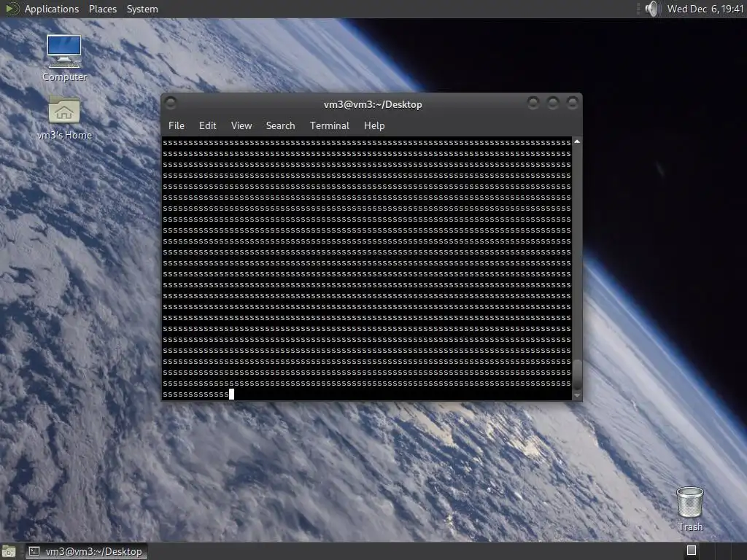Screen dimensions: 747x560
Task: Click the terminal scrollbar thumb
Action: pyautogui.click(x=577, y=375)
